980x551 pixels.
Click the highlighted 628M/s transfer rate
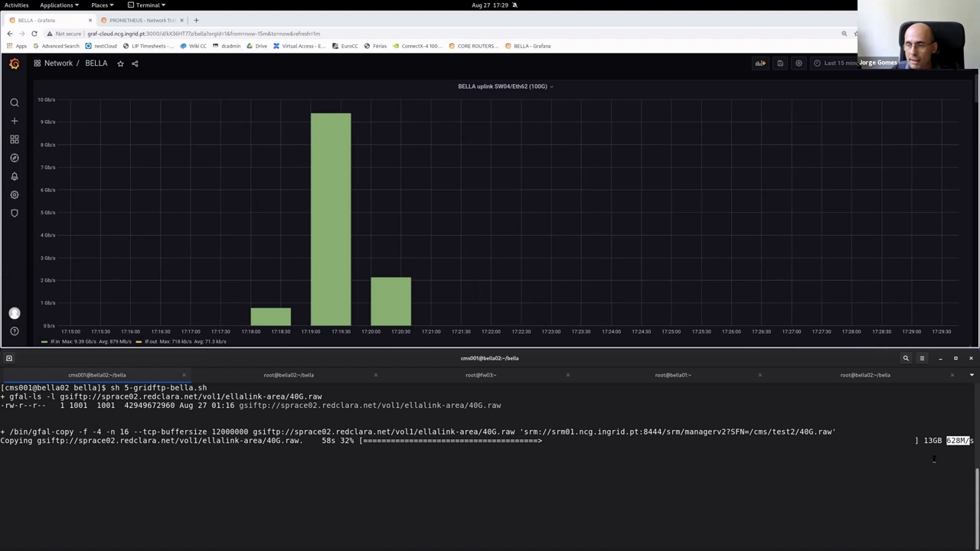coord(959,441)
